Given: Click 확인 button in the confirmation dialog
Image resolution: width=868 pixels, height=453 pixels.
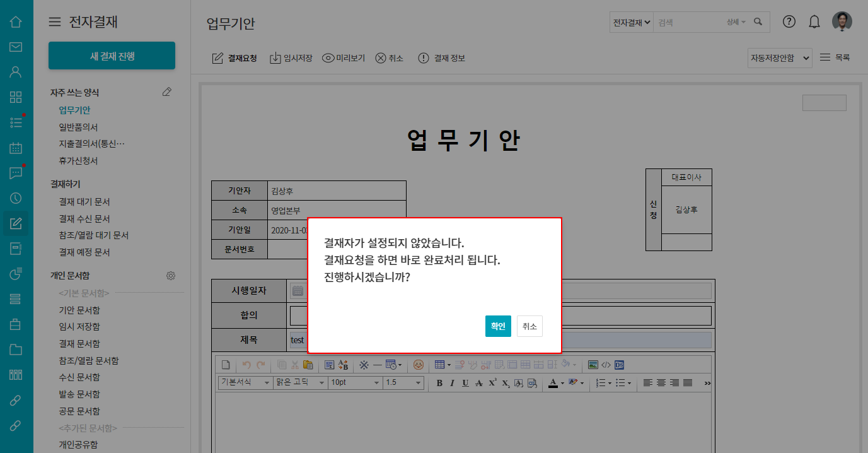Looking at the screenshot, I should (498, 326).
